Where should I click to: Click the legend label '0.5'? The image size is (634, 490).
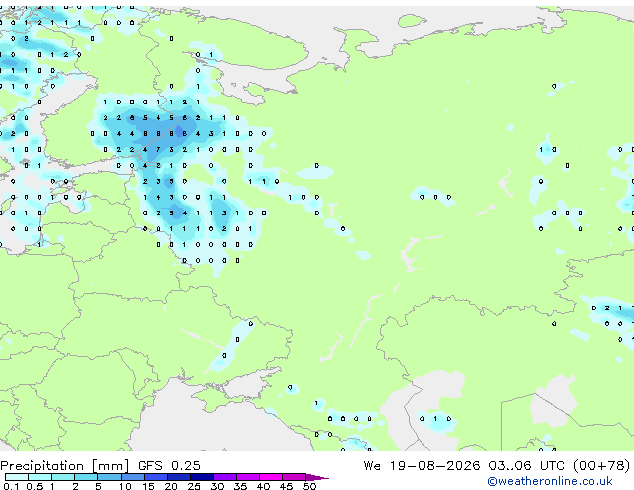pyautogui.click(x=35, y=486)
